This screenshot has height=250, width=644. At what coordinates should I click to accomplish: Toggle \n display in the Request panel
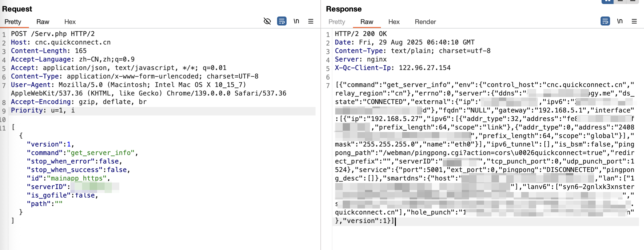pyautogui.click(x=296, y=21)
